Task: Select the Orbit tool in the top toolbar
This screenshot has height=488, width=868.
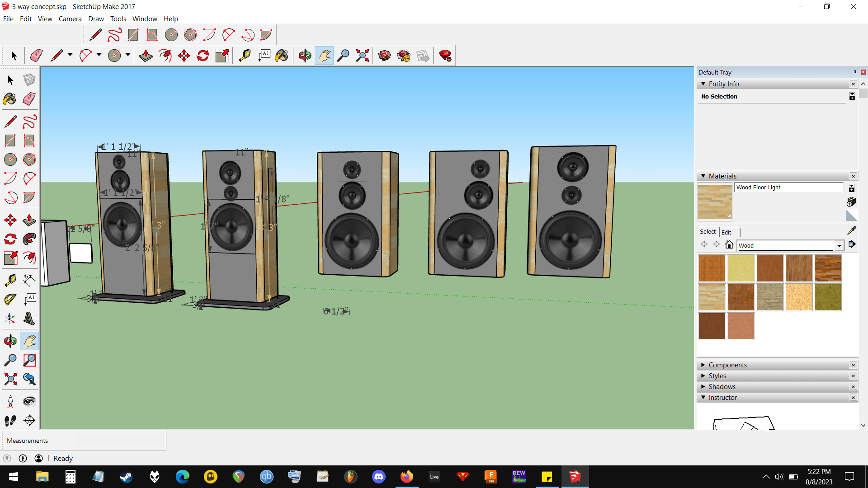Action: (x=305, y=56)
